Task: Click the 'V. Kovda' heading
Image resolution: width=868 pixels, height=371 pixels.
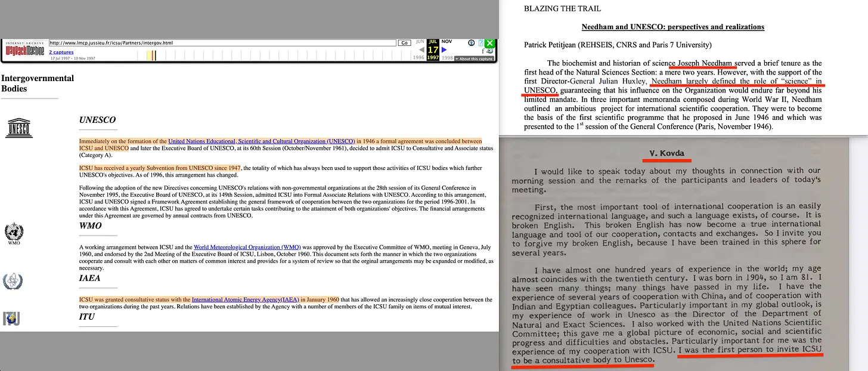Action: [x=667, y=154]
